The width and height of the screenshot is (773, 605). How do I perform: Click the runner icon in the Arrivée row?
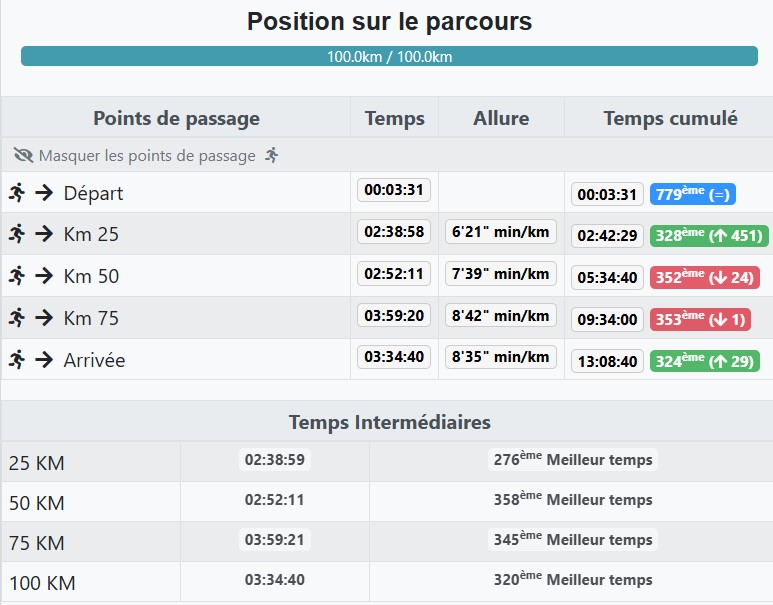point(16,360)
